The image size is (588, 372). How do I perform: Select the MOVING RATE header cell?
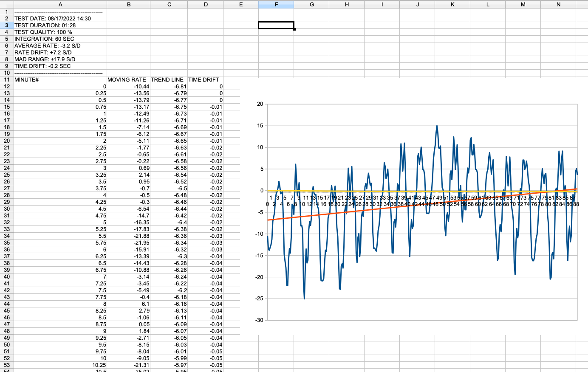coord(127,80)
